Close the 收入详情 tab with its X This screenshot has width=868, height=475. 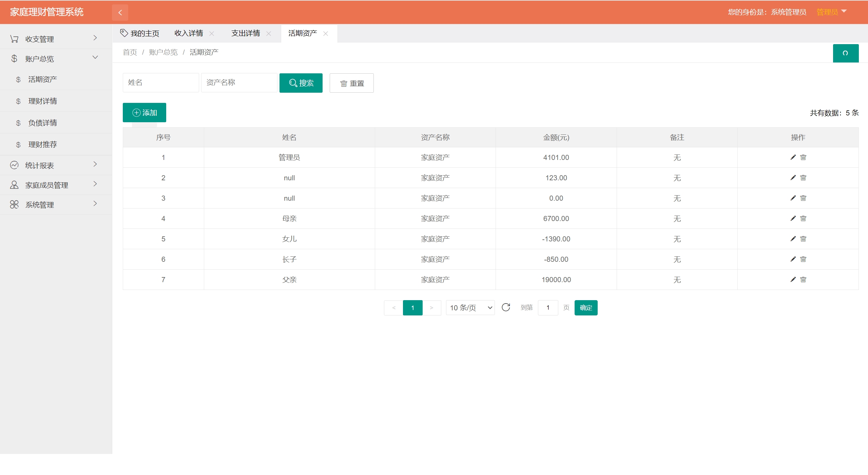(x=212, y=33)
